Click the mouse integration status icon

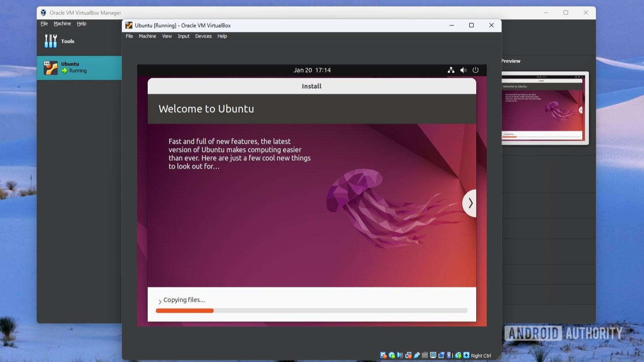click(458, 355)
